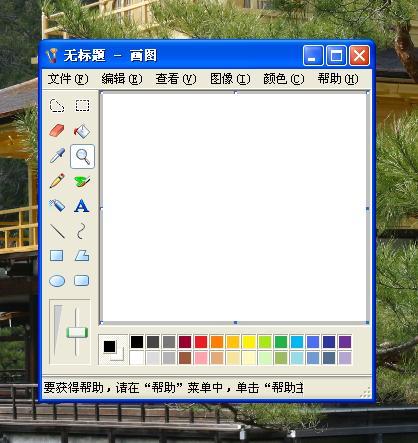The width and height of the screenshot is (418, 443).
Task: Click the status bar help text
Action: [173, 388]
